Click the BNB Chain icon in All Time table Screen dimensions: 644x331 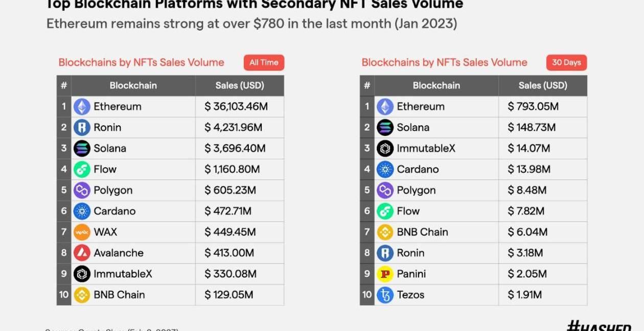tap(82, 295)
